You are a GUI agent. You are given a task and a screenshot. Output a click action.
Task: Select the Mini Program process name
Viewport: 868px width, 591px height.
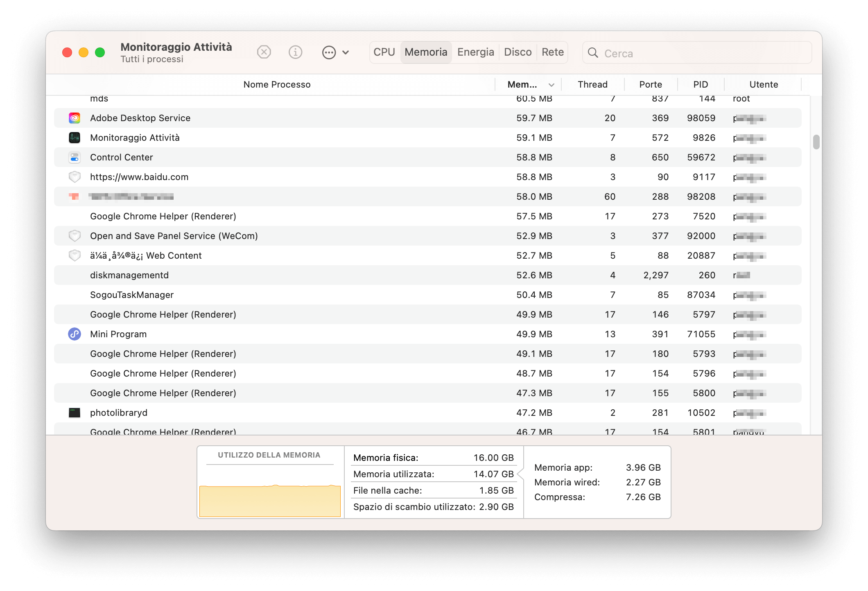click(118, 334)
